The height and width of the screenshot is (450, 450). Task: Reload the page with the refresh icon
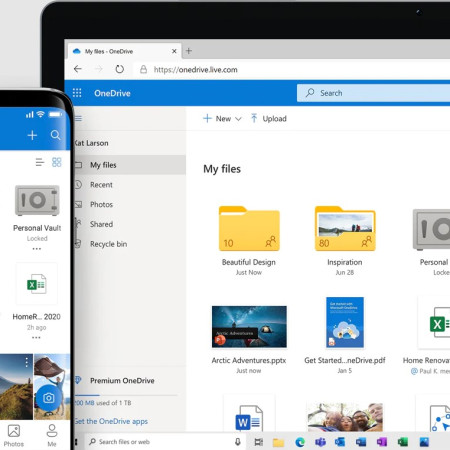pyautogui.click(x=119, y=69)
